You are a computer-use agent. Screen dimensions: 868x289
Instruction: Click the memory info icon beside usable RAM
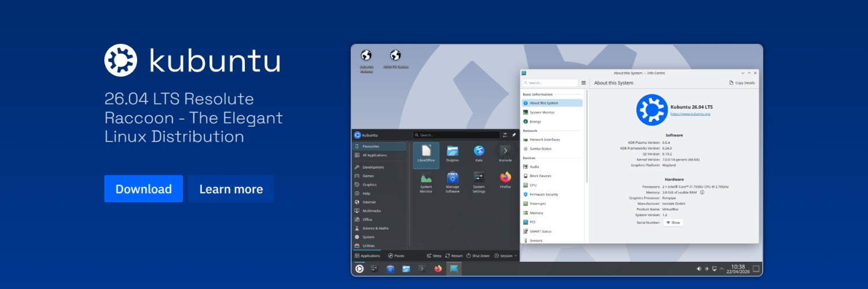click(x=702, y=192)
